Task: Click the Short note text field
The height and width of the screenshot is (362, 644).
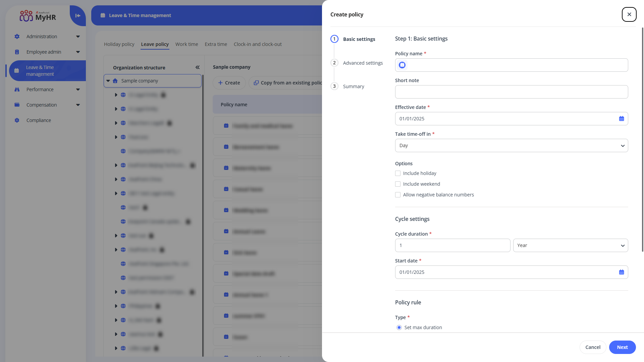Action: pyautogui.click(x=511, y=92)
